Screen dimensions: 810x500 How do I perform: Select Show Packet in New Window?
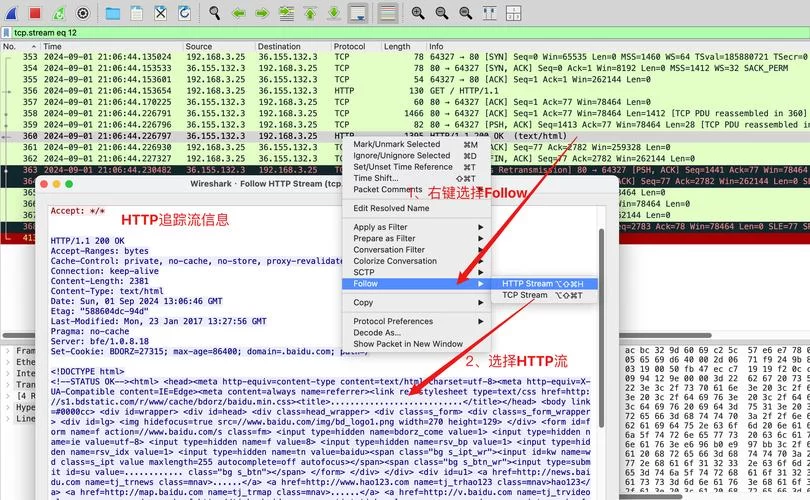(416, 343)
